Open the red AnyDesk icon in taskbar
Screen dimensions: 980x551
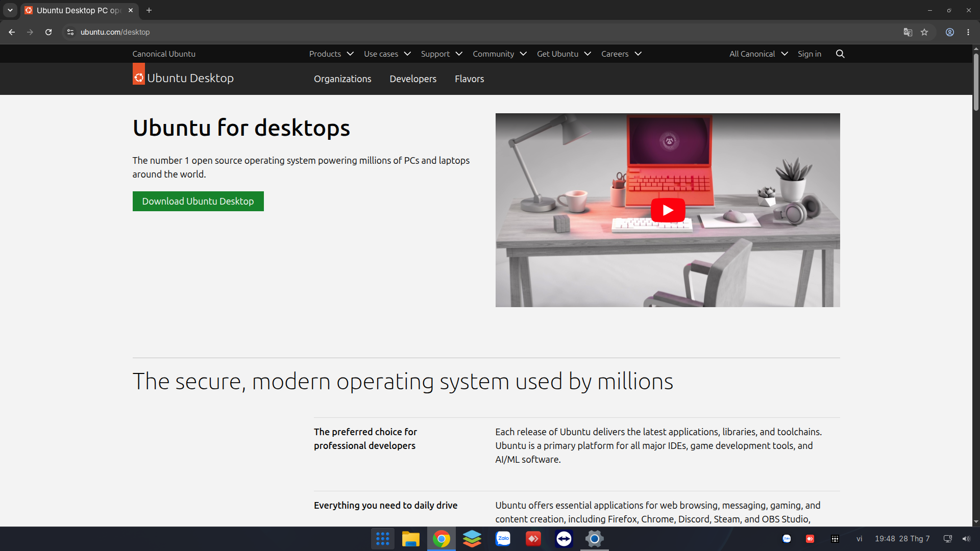coord(533,539)
